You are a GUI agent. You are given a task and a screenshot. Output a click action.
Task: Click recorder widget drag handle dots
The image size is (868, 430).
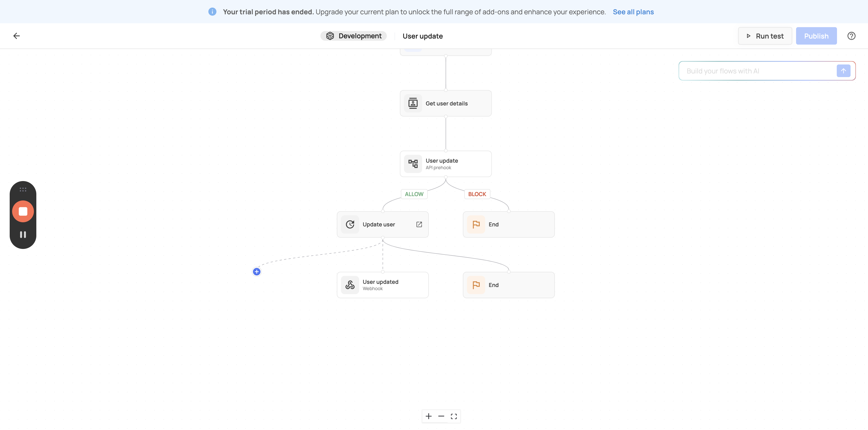pos(23,190)
